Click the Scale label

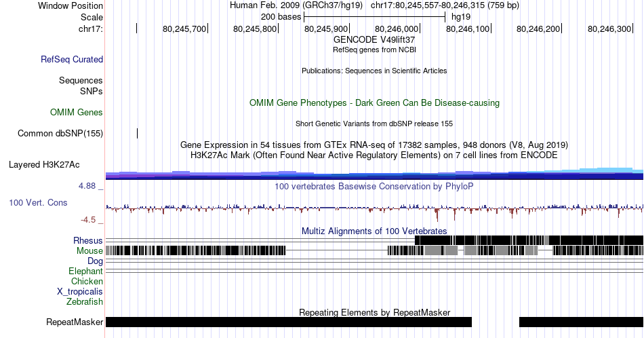(92, 17)
